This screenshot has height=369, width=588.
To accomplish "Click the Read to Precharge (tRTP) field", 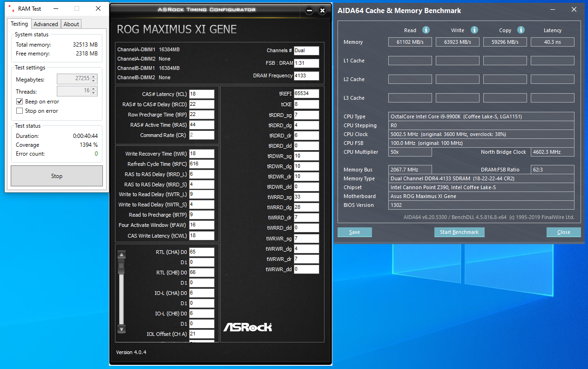I will pyautogui.click(x=202, y=215).
